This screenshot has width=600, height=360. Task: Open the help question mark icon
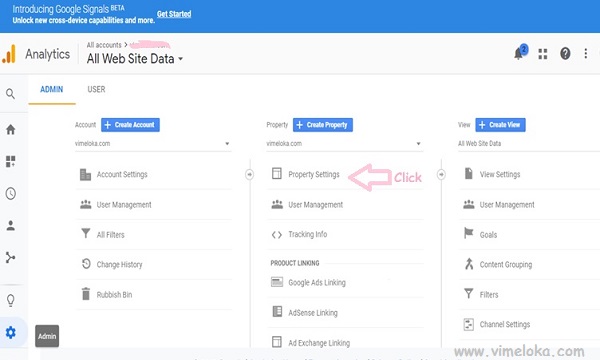565,54
